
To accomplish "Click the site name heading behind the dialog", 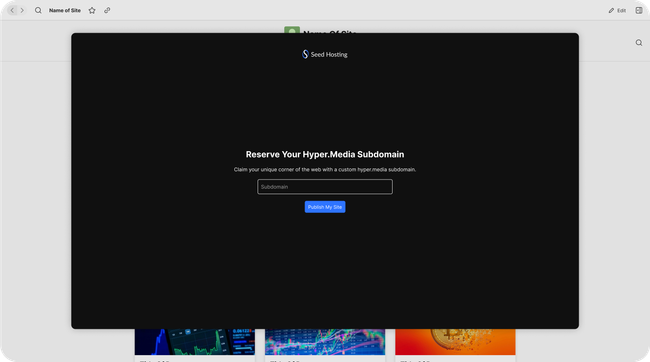I will pyautogui.click(x=330, y=32).
